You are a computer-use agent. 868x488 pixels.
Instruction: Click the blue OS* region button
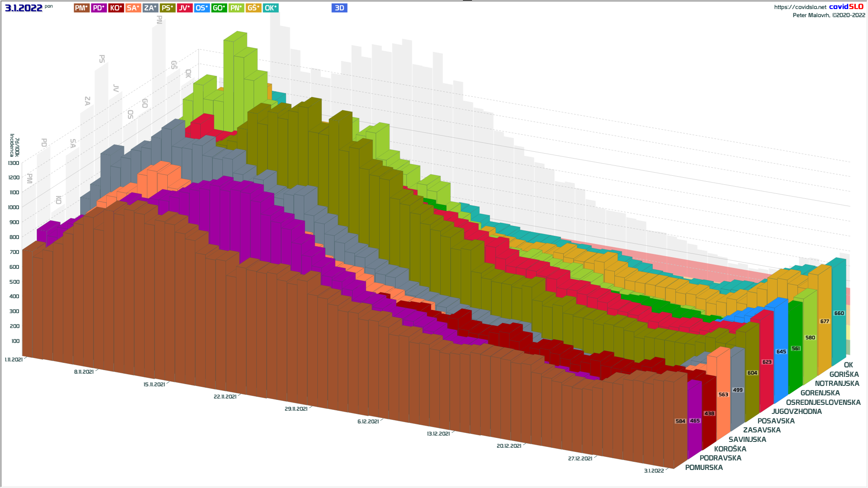pyautogui.click(x=202, y=8)
